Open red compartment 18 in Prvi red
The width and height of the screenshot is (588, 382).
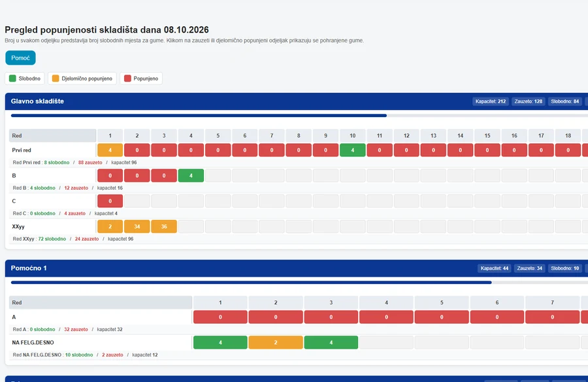568,150
